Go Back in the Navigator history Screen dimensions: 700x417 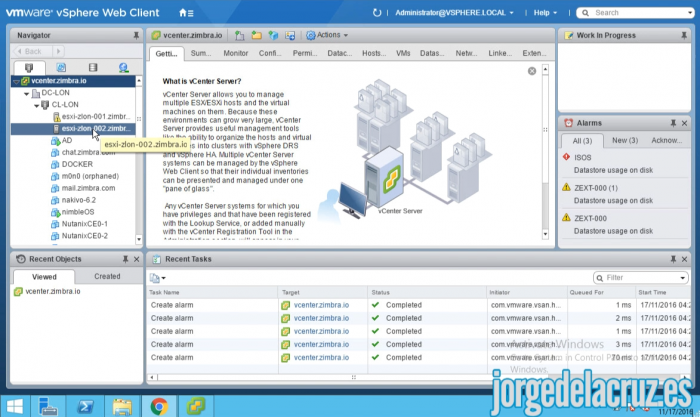[x=32, y=51]
